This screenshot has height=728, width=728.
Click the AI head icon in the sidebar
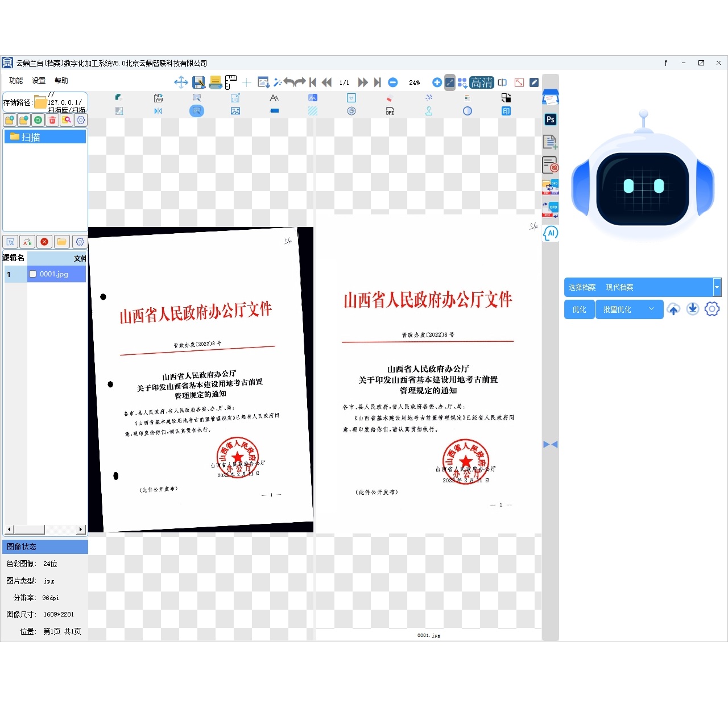pos(551,233)
